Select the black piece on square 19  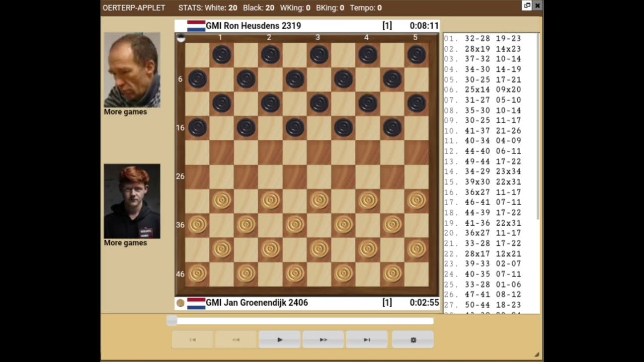coord(344,128)
